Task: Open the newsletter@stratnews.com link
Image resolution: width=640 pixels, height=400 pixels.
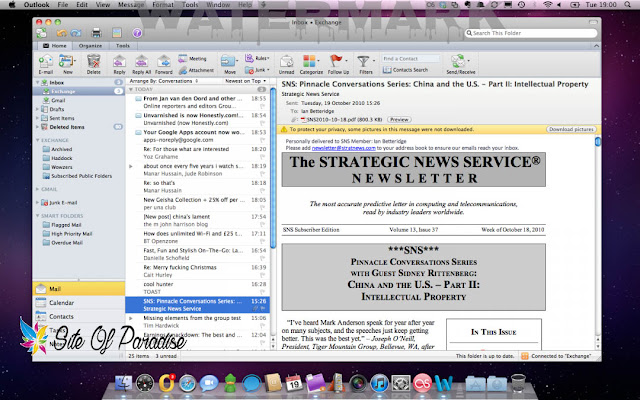Action: coord(344,148)
